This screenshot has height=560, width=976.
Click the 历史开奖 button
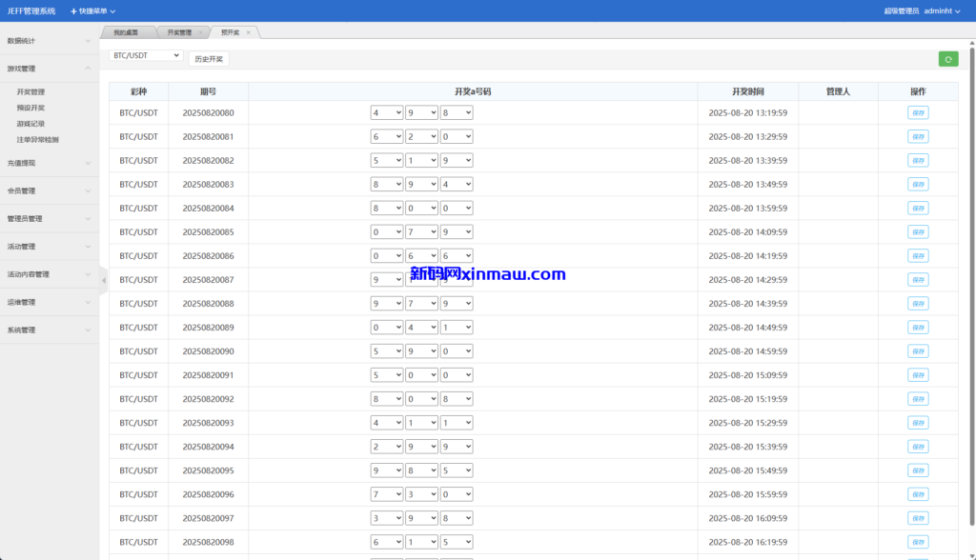[x=209, y=59]
